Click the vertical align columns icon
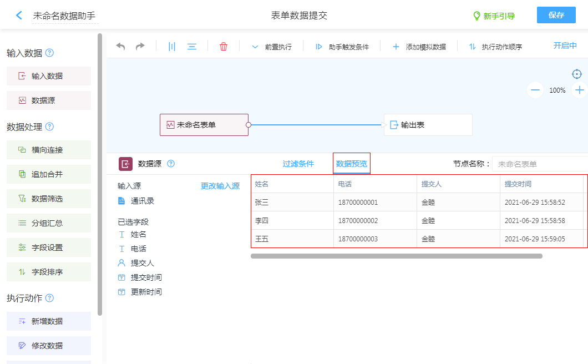588x364 pixels. [172, 47]
